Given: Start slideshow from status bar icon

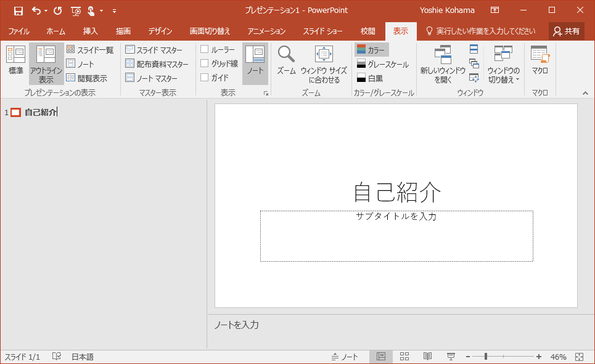Looking at the screenshot, I should click(x=451, y=357).
